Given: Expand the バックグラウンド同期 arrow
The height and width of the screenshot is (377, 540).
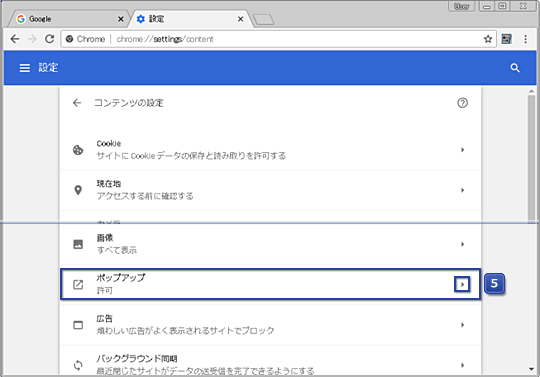Looking at the screenshot, I should (x=463, y=365).
